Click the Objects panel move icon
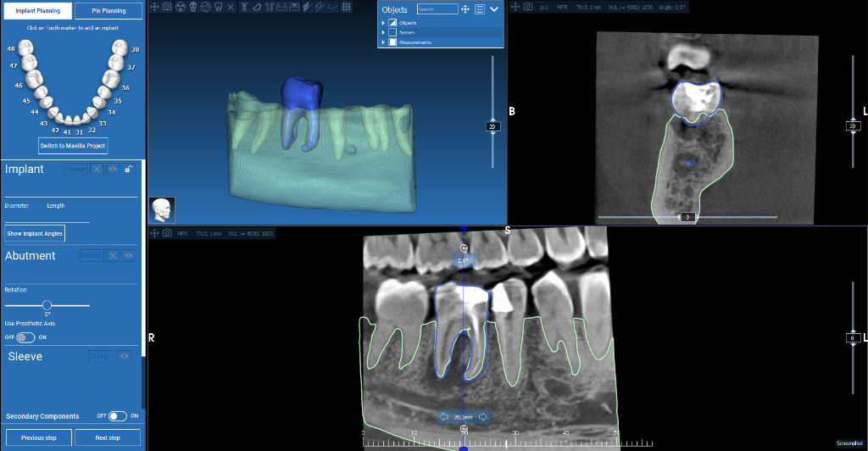The image size is (868, 451). click(465, 8)
